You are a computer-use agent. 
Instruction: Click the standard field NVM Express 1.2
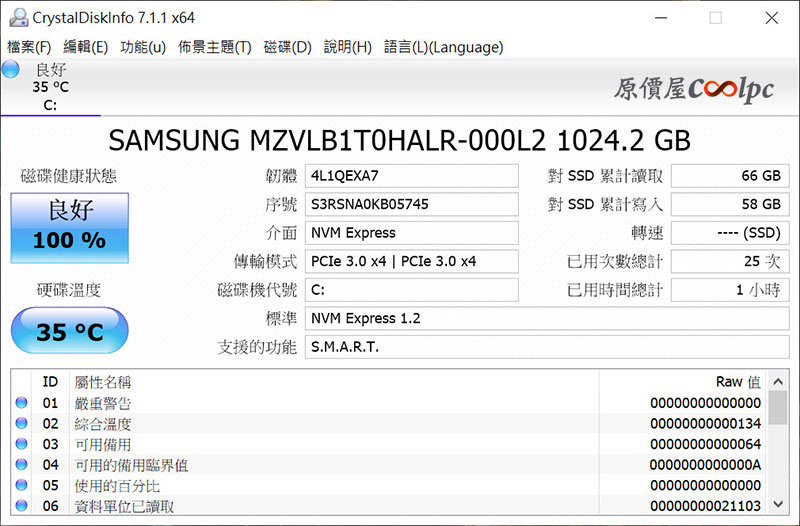pos(547,319)
